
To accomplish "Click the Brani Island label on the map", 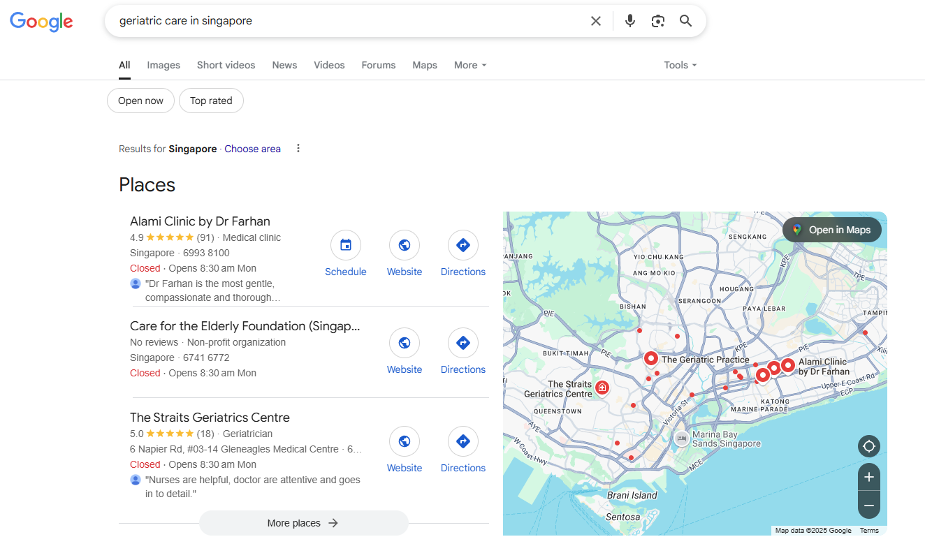I will coord(632,495).
